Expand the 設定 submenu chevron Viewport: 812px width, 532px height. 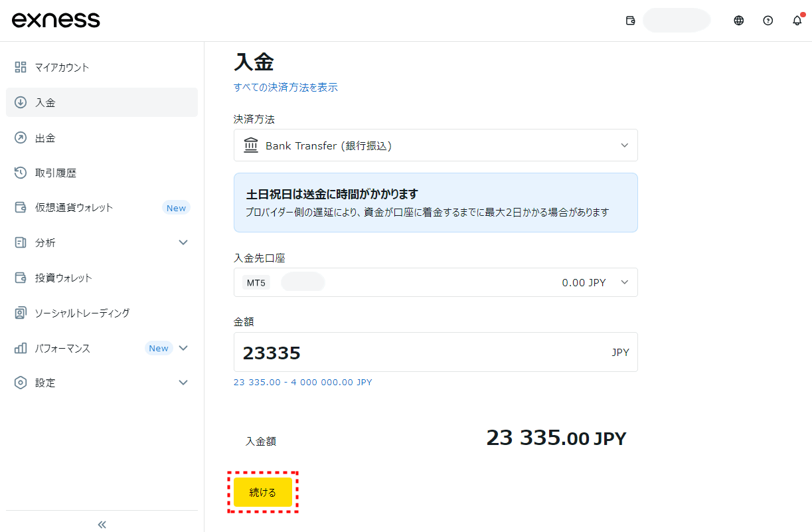(x=184, y=383)
